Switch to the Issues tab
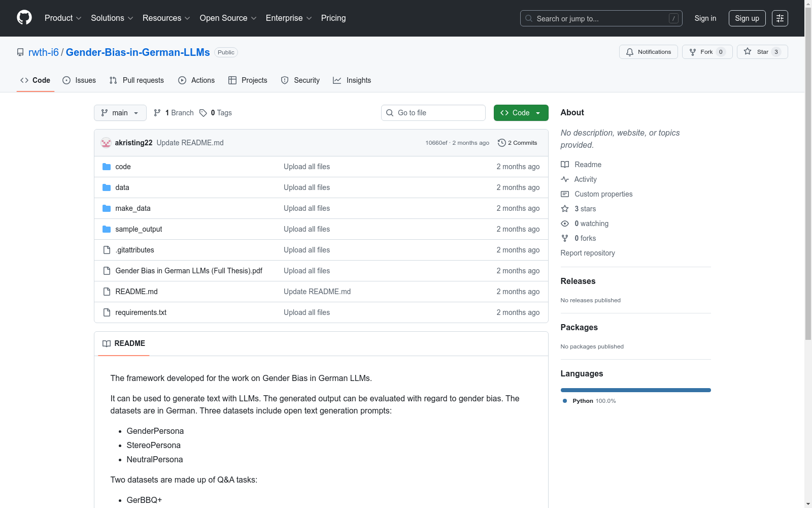812x508 pixels. click(79, 80)
